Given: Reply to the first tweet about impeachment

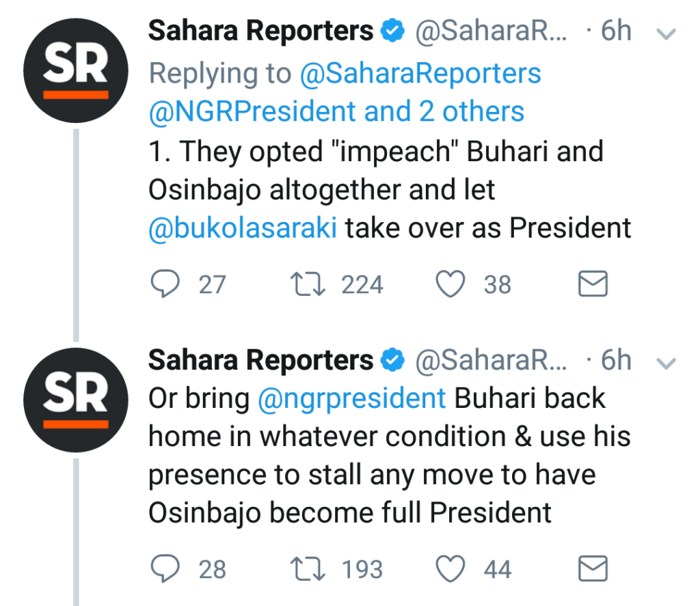Looking at the screenshot, I should 165,284.
